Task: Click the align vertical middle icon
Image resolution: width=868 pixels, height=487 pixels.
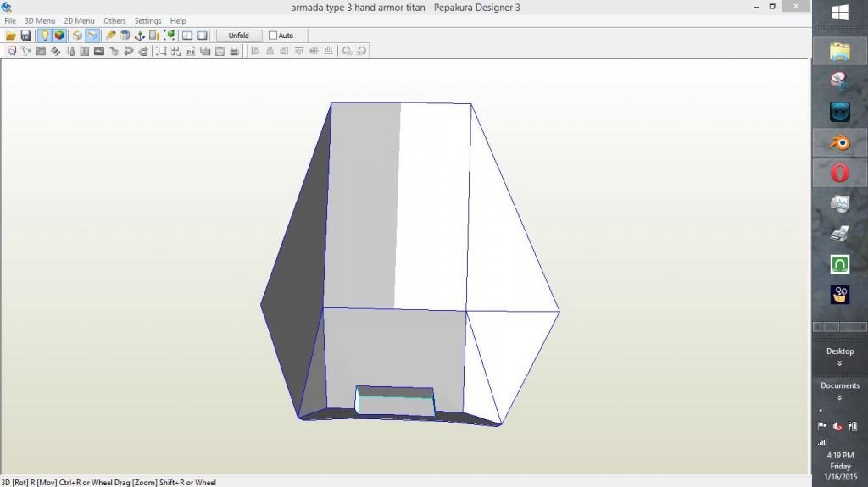Action: pos(314,51)
